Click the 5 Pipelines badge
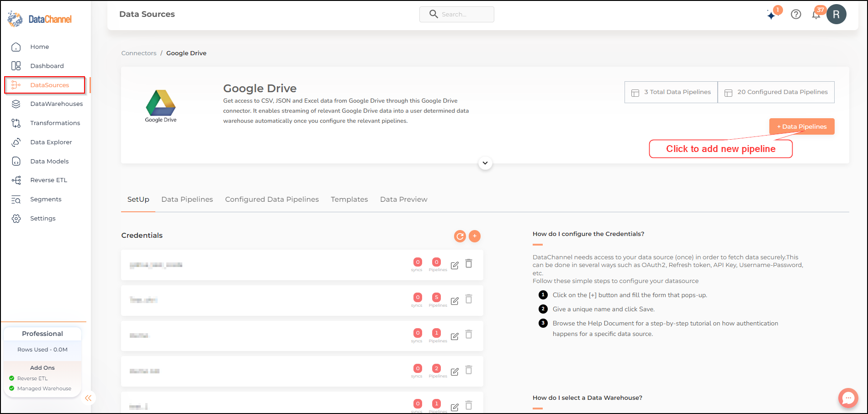The image size is (868, 414). (x=437, y=298)
